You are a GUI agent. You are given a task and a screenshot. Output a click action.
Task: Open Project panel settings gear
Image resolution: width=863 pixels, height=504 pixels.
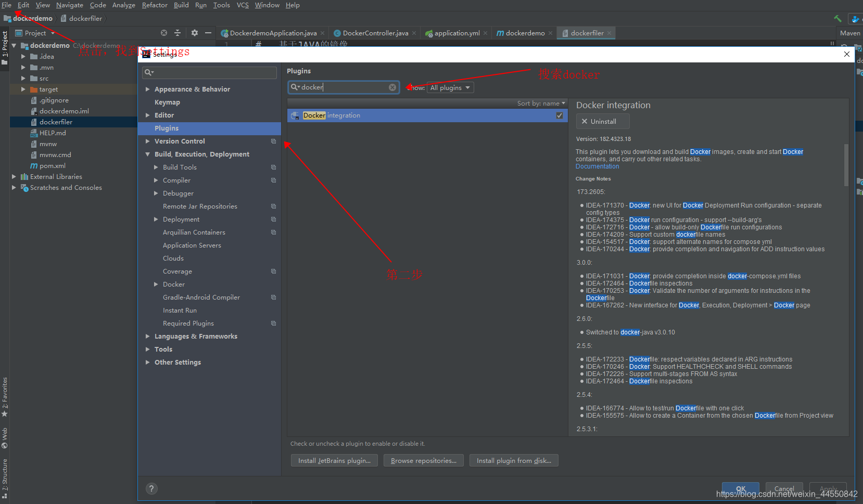tap(195, 33)
